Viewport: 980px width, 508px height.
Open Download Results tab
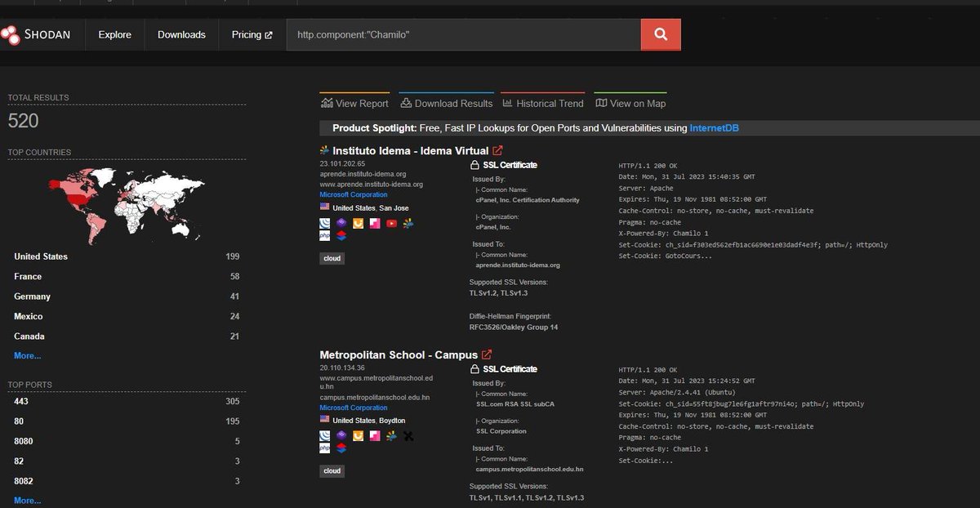click(447, 103)
